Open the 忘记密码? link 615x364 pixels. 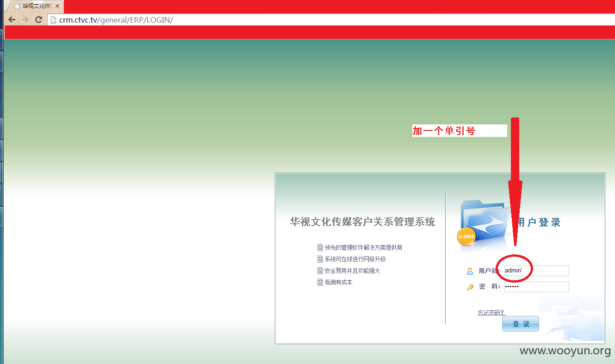point(492,313)
